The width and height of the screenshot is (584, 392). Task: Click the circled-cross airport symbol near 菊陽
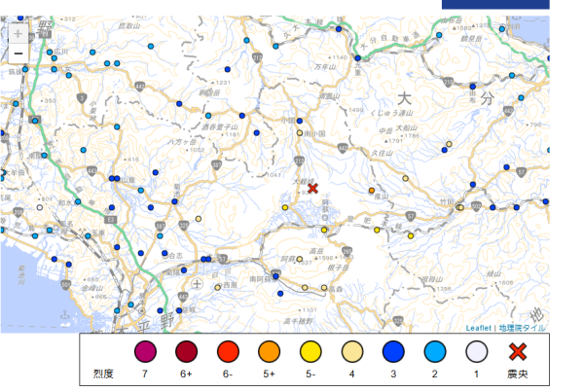coord(197,284)
